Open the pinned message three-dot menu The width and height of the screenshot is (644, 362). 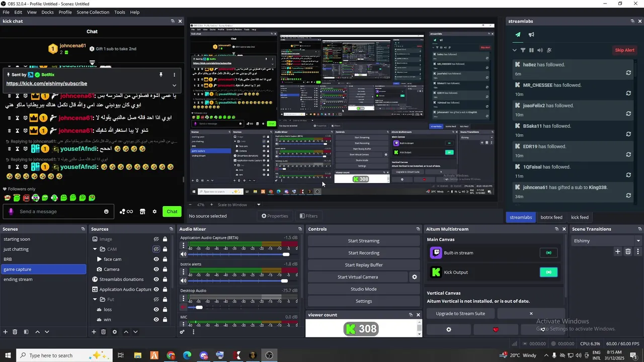tap(174, 74)
